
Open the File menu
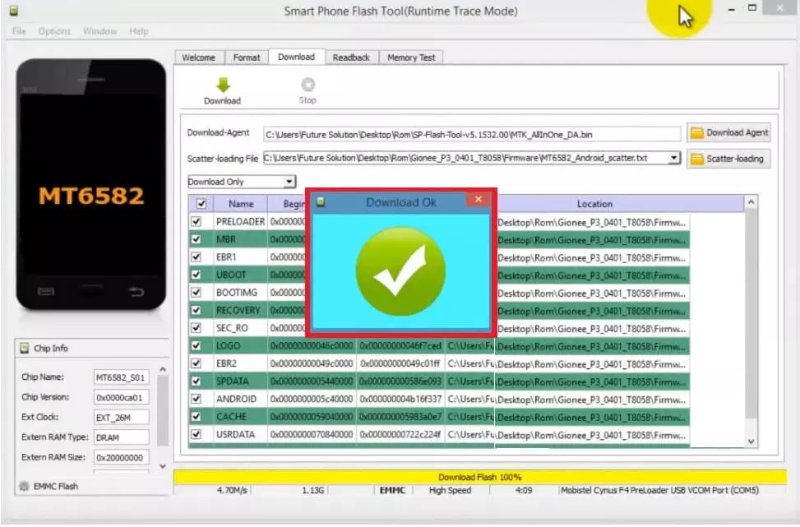point(19,31)
